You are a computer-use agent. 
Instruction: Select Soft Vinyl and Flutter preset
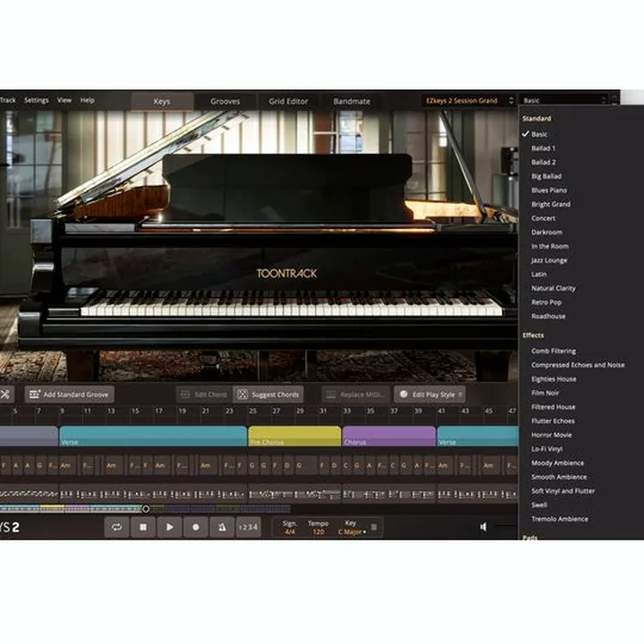[x=563, y=491]
